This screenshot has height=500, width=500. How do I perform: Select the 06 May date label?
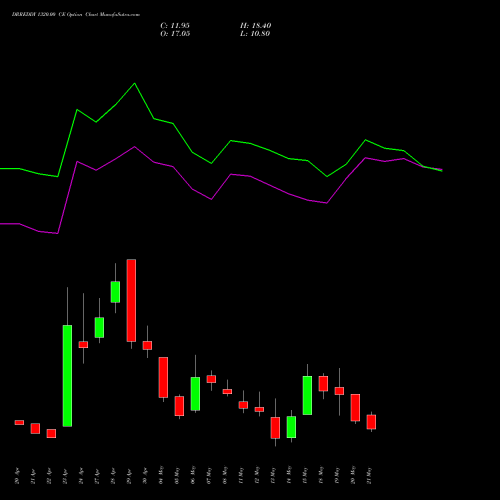[193, 475]
